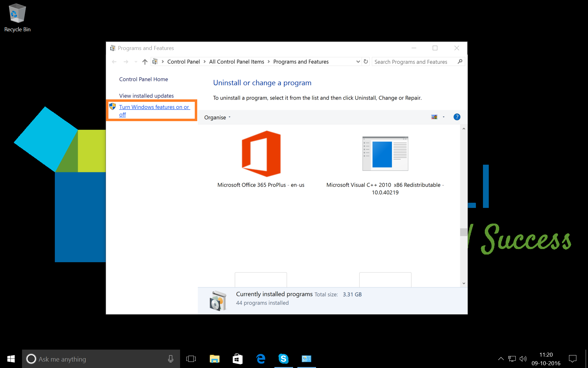Click the Microsoft Office 365 ProPlus - en-us label

click(261, 185)
